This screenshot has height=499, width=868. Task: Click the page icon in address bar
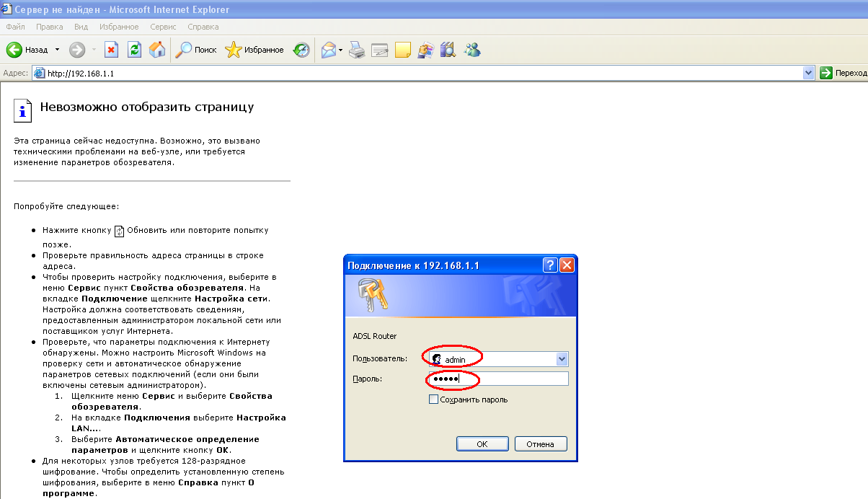pos(40,74)
